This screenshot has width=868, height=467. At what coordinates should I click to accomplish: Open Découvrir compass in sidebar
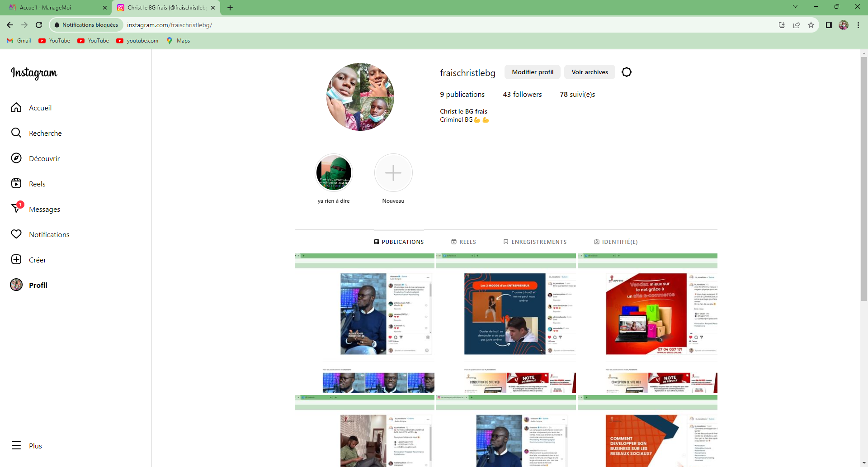(x=16, y=158)
